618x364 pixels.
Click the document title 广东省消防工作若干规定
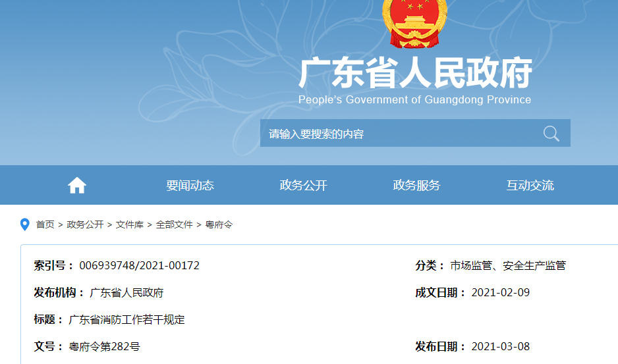point(126,320)
